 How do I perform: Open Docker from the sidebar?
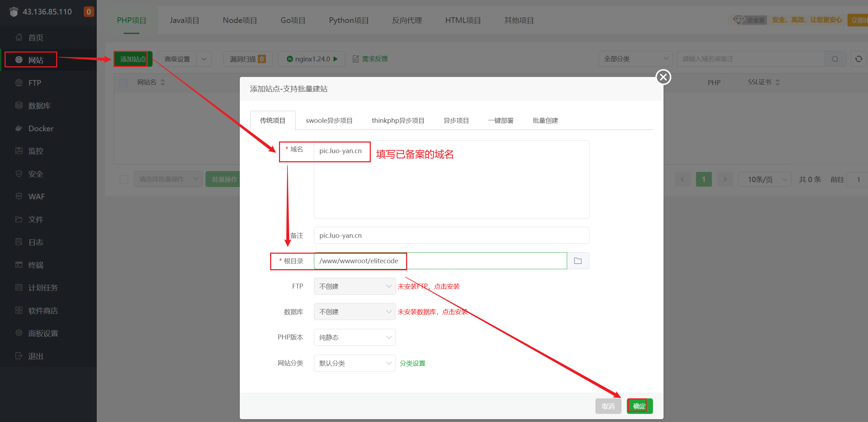point(41,128)
